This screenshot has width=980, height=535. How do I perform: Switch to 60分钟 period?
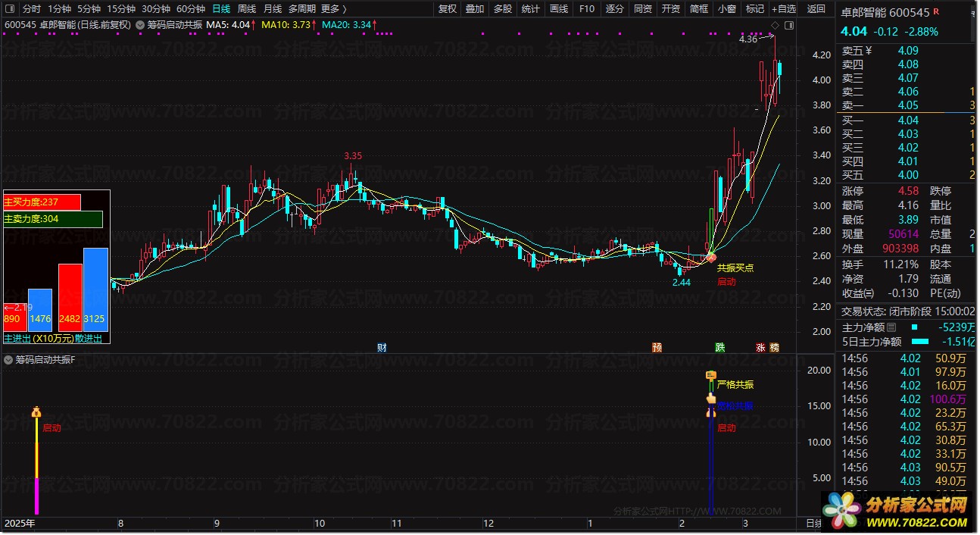[x=191, y=9]
